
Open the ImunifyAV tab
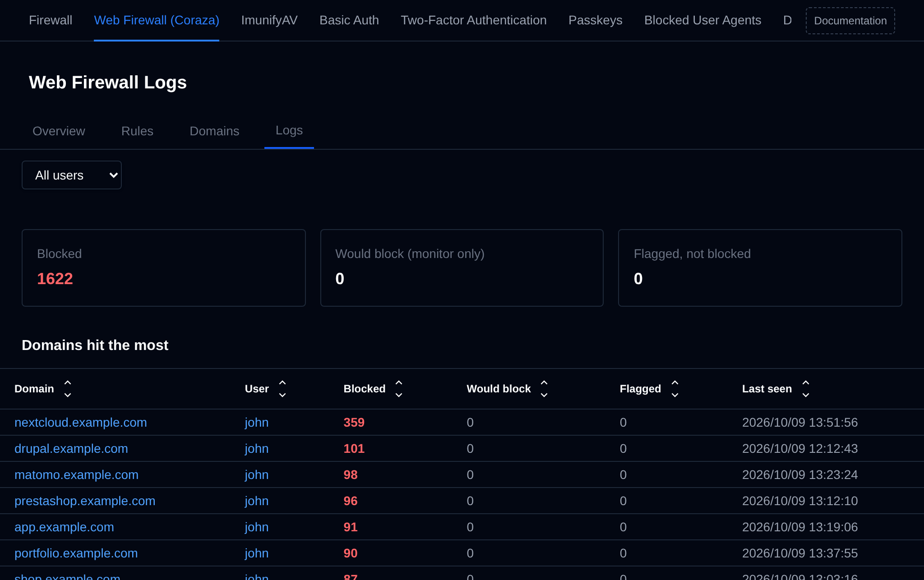pos(269,20)
